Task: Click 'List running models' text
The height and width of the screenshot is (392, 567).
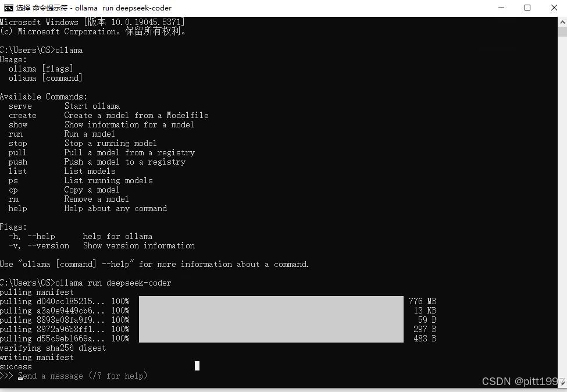Action: pyautogui.click(x=109, y=180)
